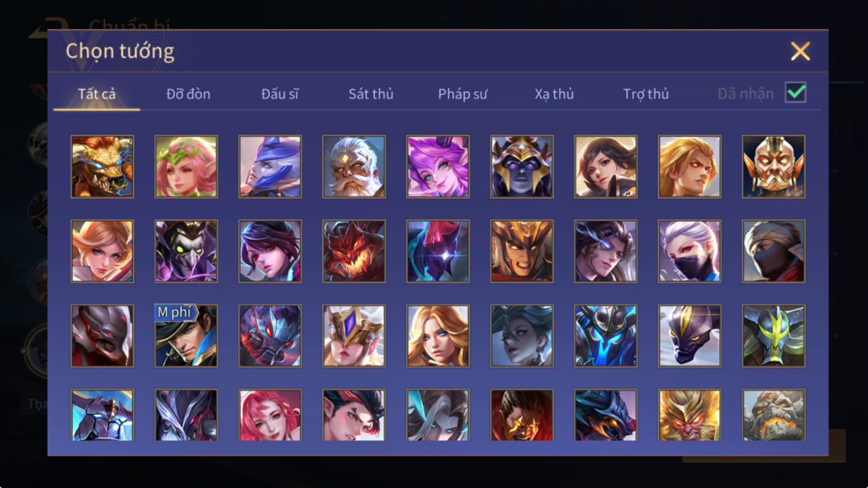The height and width of the screenshot is (488, 868).
Task: Select the red demon face hero
Action: 354,251
